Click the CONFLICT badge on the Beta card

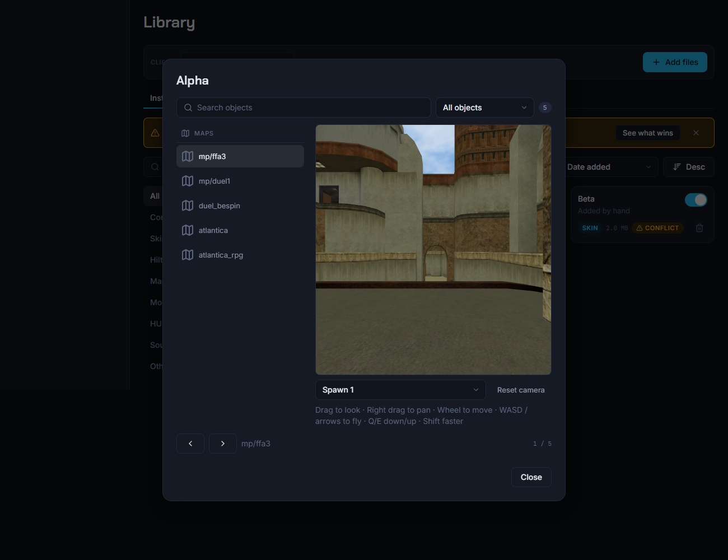[x=657, y=228]
